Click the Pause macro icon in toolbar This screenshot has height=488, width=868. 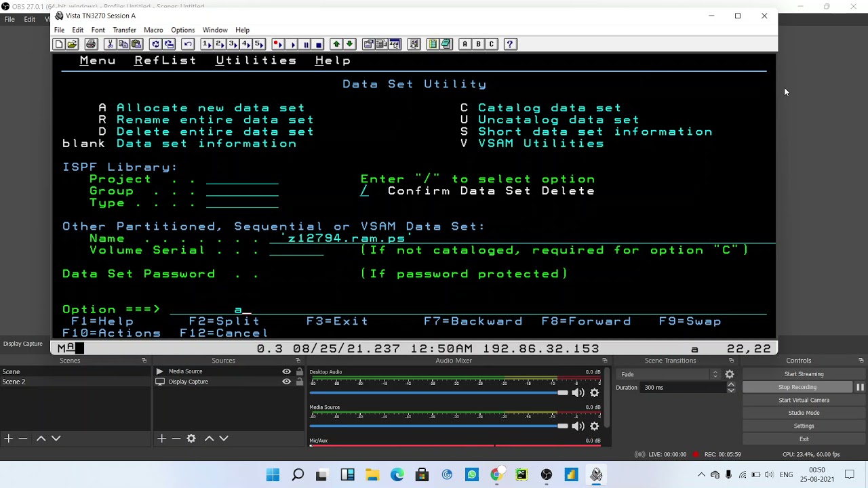coord(305,44)
